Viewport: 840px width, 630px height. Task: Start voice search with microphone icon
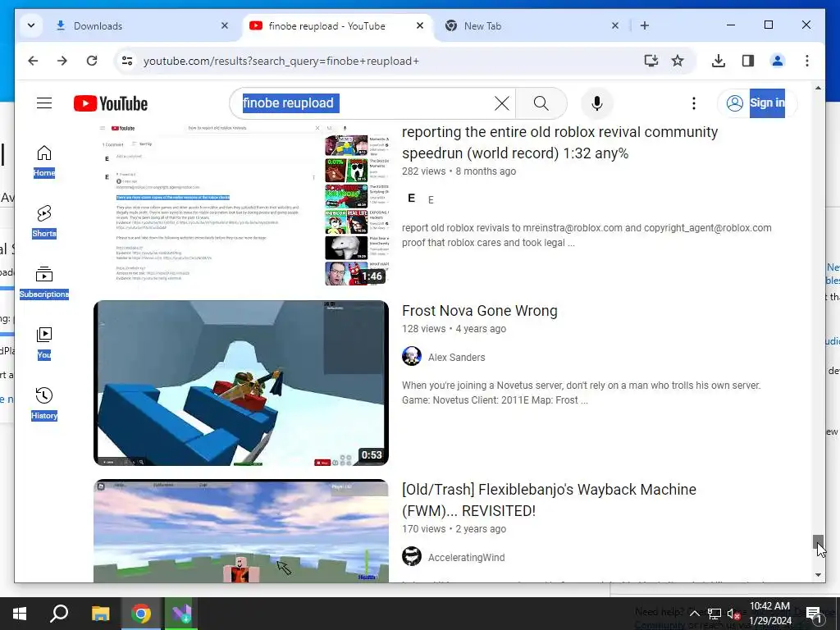coord(597,103)
